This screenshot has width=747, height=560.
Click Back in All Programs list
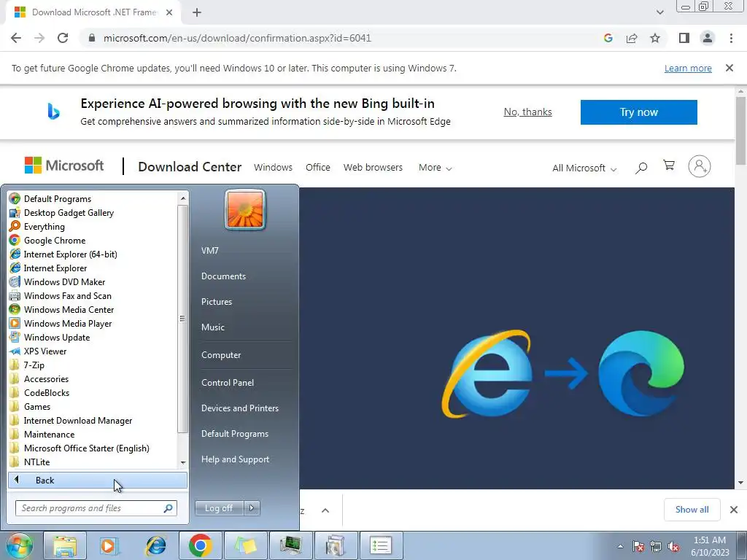[98, 481]
